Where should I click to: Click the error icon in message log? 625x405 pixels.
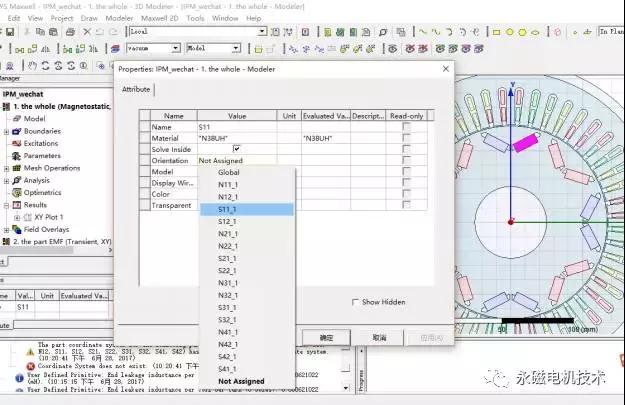coord(30,366)
